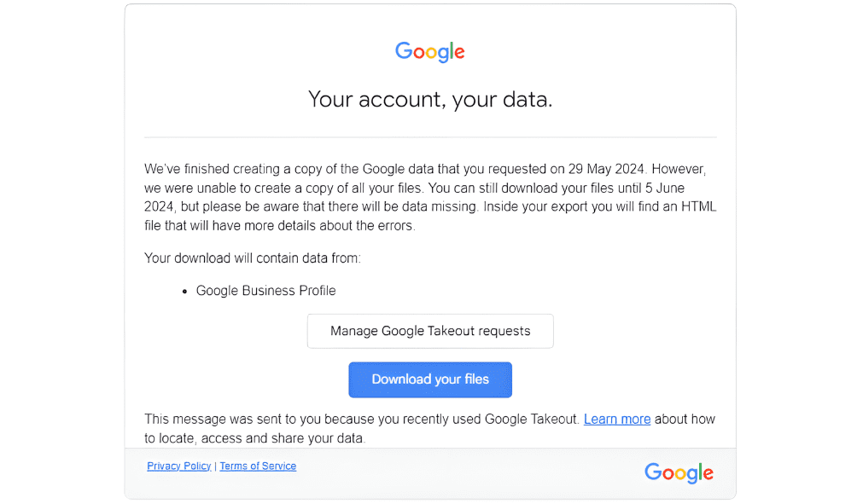
Task: Click the bullet point beside Google Business Profile
Action: 184,290
